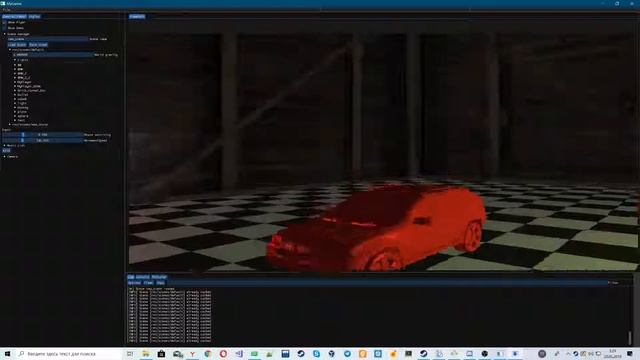Expand the Lights node

point(16,60)
